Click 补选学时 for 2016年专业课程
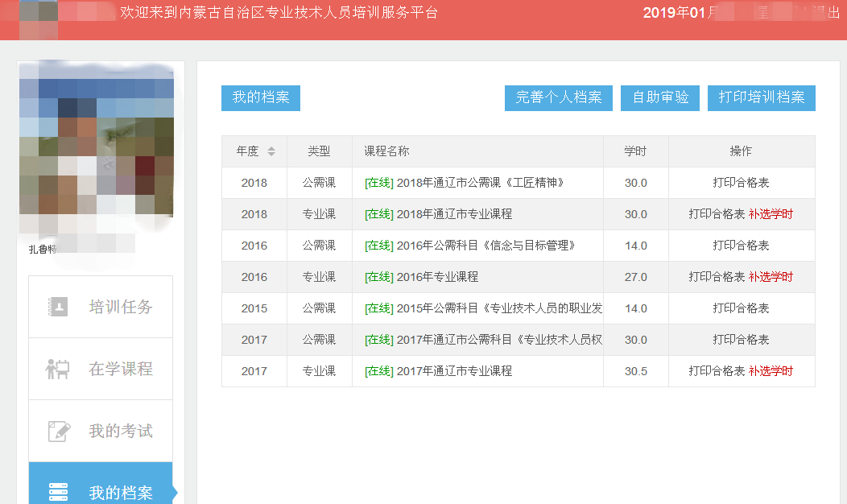The image size is (847, 504). (x=771, y=277)
